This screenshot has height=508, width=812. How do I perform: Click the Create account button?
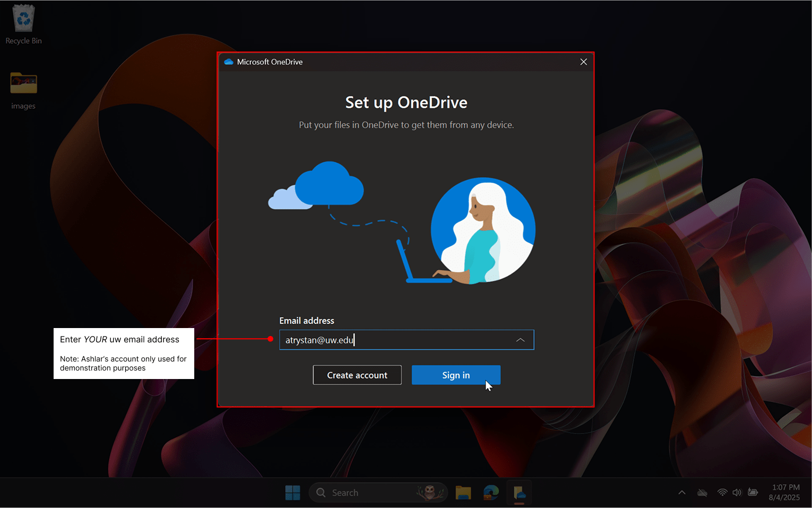[357, 375]
